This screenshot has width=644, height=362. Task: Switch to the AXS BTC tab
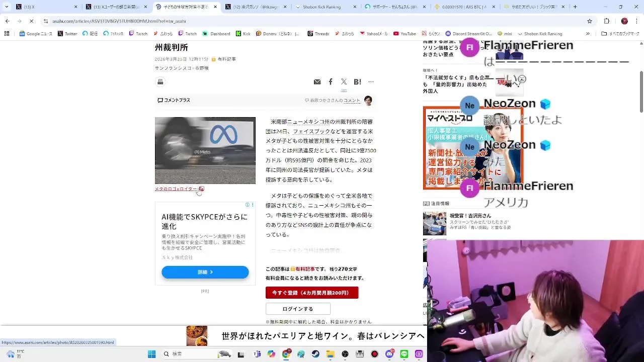coord(465,7)
